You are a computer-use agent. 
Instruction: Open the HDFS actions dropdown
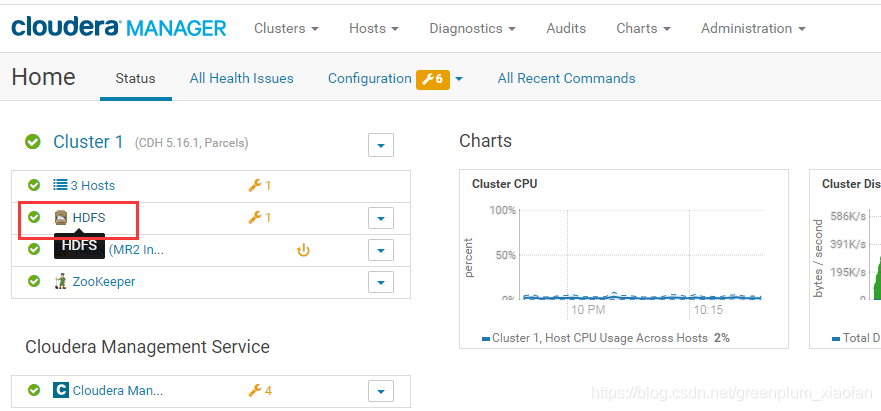coord(381,218)
